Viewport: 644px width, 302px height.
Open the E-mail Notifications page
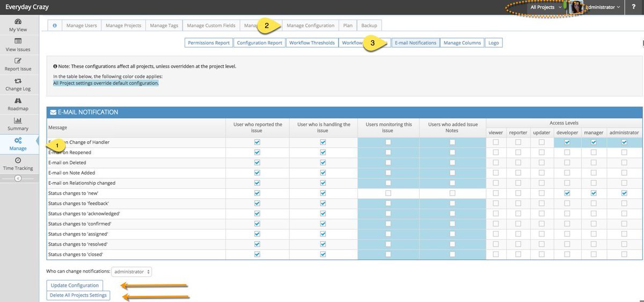point(415,42)
